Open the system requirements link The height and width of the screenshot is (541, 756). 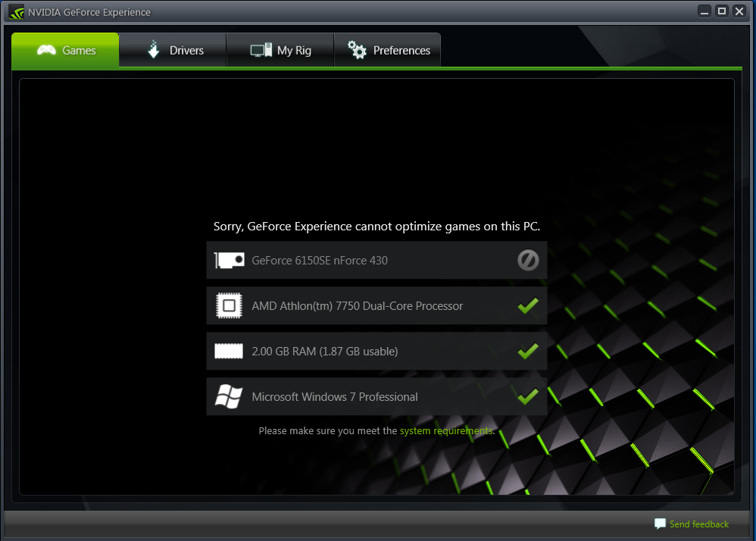(447, 430)
